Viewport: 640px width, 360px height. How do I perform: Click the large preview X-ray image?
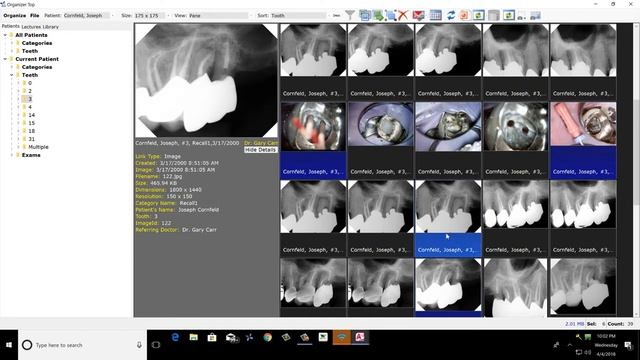(206, 80)
